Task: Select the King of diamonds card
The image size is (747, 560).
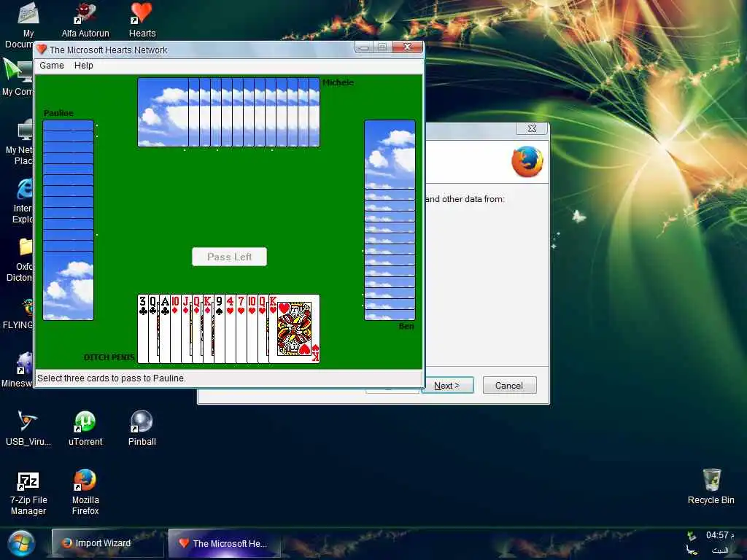Action: tap(208, 329)
